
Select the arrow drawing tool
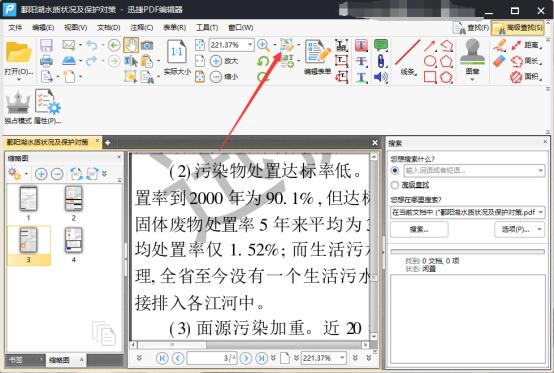click(429, 45)
